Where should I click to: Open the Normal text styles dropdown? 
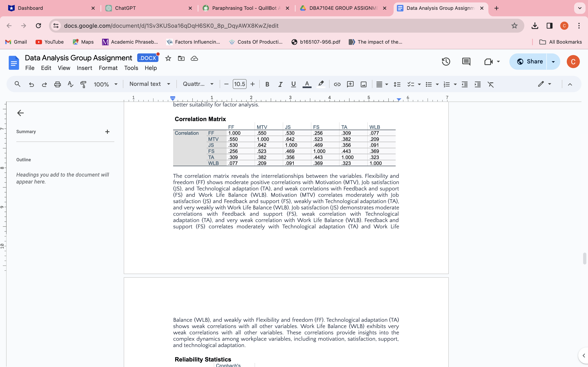tap(150, 84)
